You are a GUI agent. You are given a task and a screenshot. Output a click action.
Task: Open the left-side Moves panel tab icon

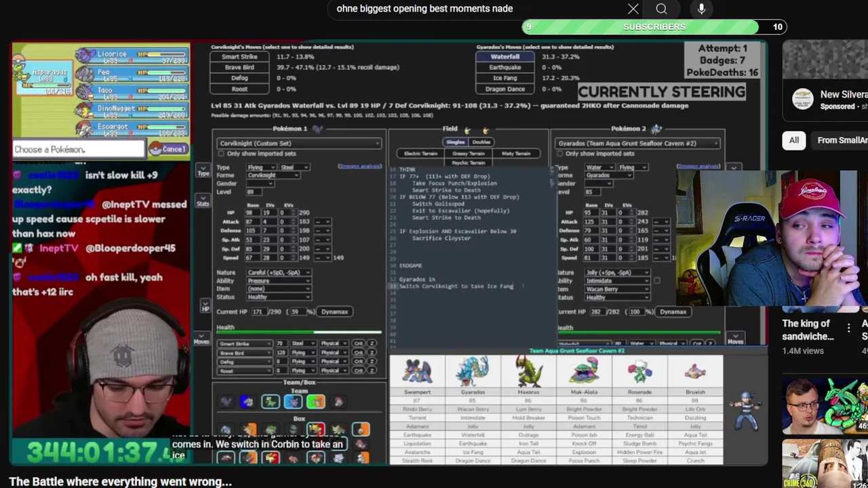pos(201,339)
